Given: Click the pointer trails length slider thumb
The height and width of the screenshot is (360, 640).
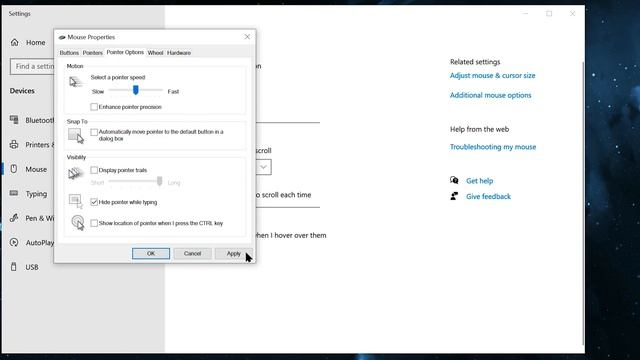Looking at the screenshot, I should coord(160,181).
